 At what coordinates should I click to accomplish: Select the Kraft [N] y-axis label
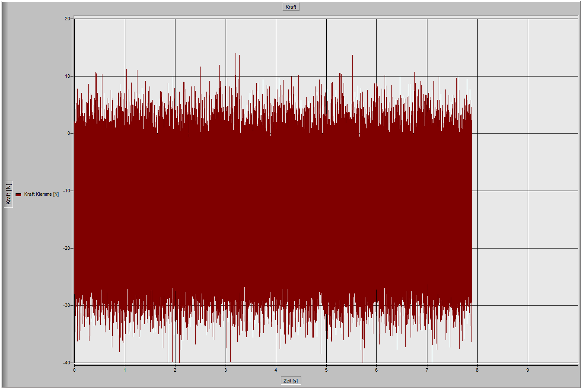pyautogui.click(x=9, y=194)
